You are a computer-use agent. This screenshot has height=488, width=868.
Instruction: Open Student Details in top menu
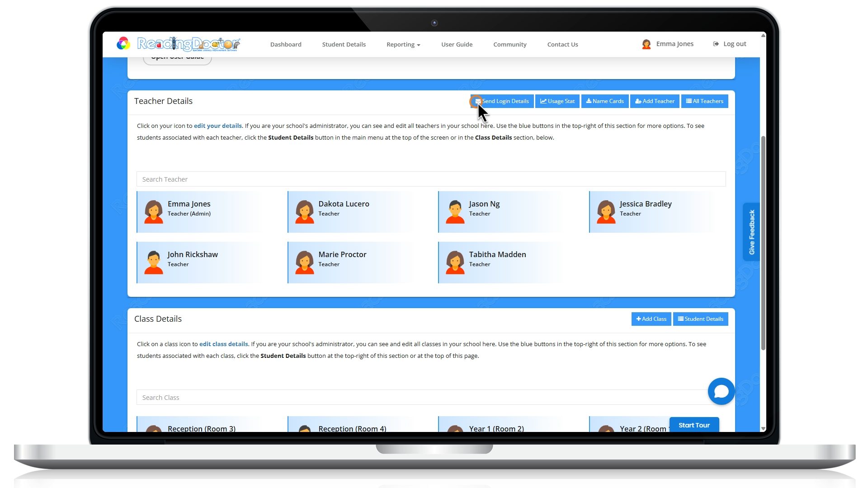point(344,44)
